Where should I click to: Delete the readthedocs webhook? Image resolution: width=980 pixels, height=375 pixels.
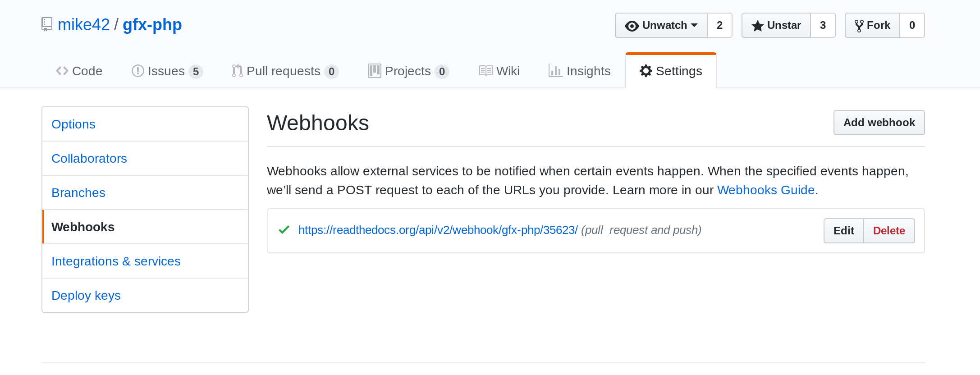[889, 231]
